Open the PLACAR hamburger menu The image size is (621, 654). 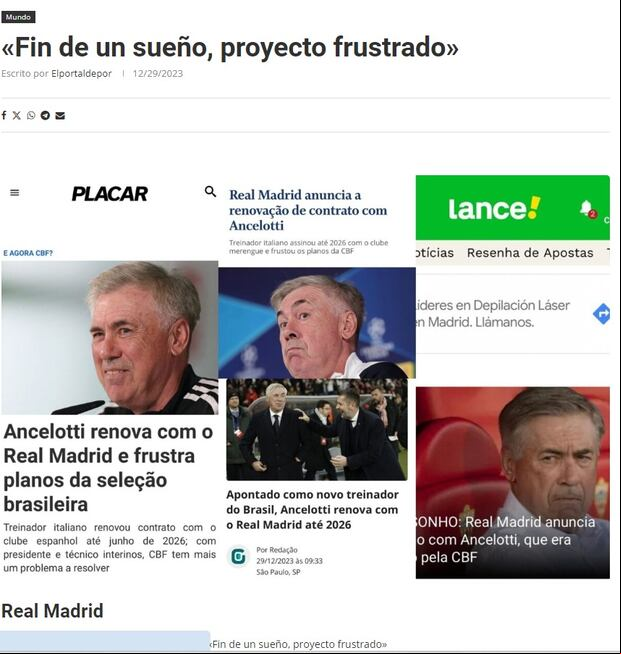pos(15,193)
